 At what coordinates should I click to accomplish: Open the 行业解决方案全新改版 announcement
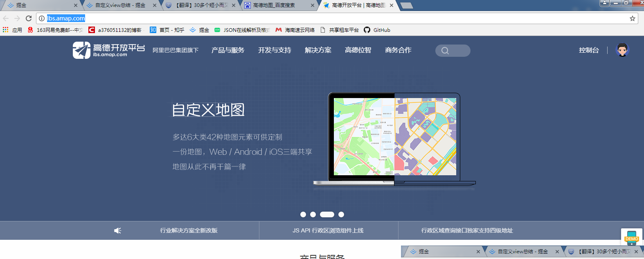click(189, 230)
